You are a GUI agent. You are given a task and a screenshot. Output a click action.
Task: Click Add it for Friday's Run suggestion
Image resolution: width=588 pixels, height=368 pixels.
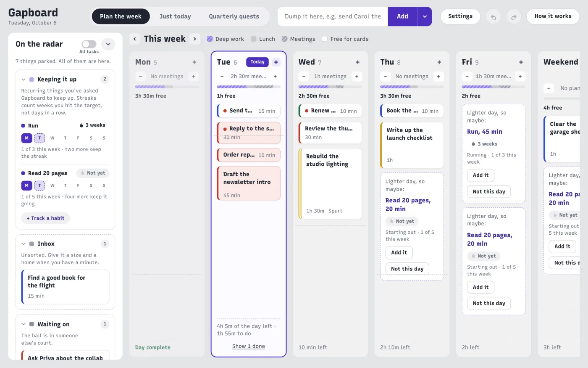point(481,175)
